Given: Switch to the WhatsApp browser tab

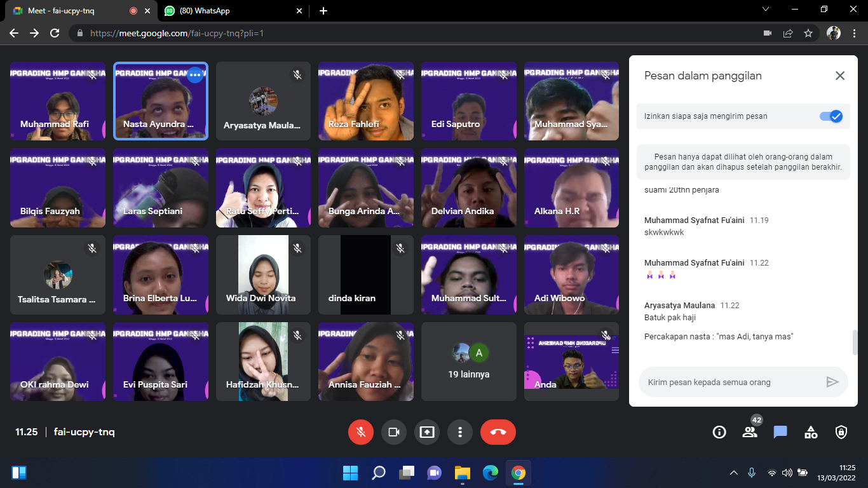Looking at the screenshot, I should pyautogui.click(x=232, y=11).
